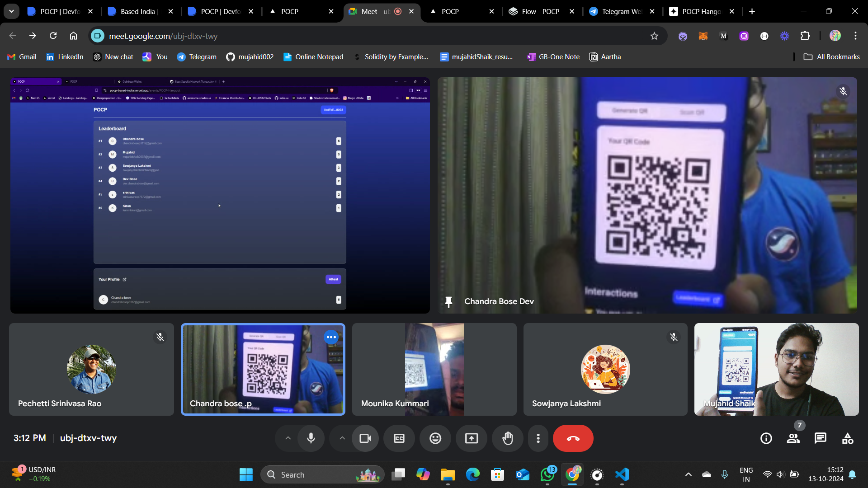Image resolution: width=868 pixels, height=488 pixels.
Task: Open Chrome profile avatar
Action: point(835,36)
